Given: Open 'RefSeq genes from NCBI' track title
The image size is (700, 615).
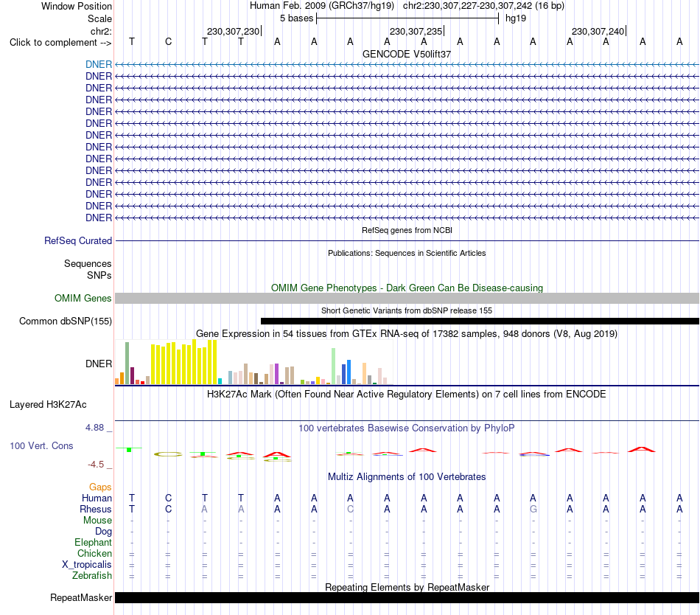Looking at the screenshot, I should point(407,231).
